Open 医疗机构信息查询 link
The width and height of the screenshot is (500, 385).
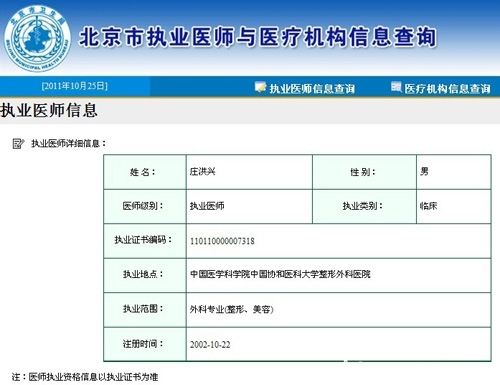tap(447, 88)
